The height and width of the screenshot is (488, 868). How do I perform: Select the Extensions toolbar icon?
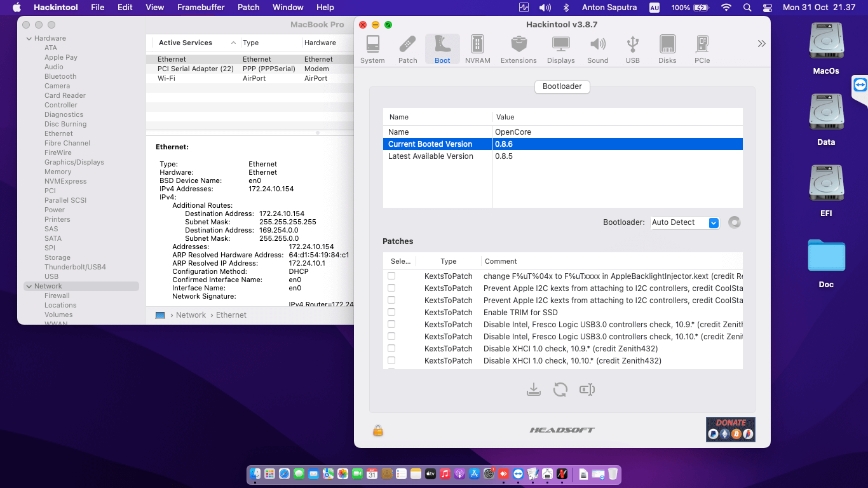[519, 49]
